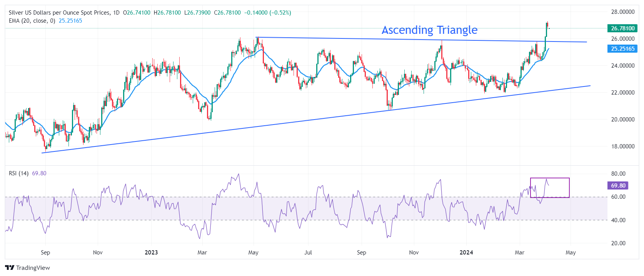Click the -0.14000 (-0.52%) change value

(x=268, y=13)
